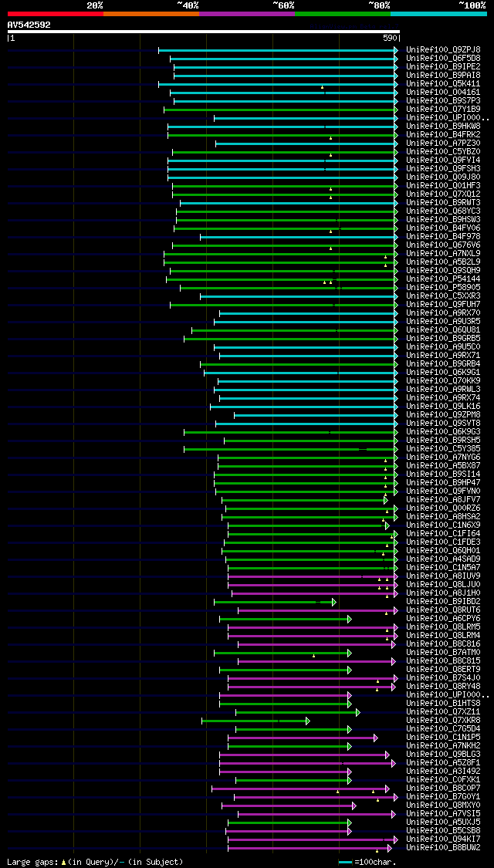Open hit UniRef100_P58905
Screen dimensions: 494x868
pos(443,287)
